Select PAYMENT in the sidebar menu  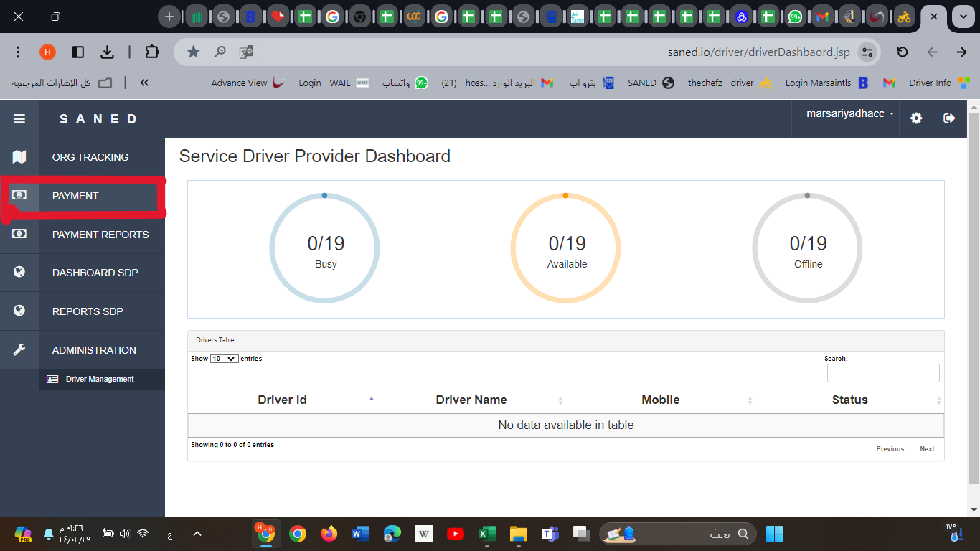pyautogui.click(x=75, y=196)
